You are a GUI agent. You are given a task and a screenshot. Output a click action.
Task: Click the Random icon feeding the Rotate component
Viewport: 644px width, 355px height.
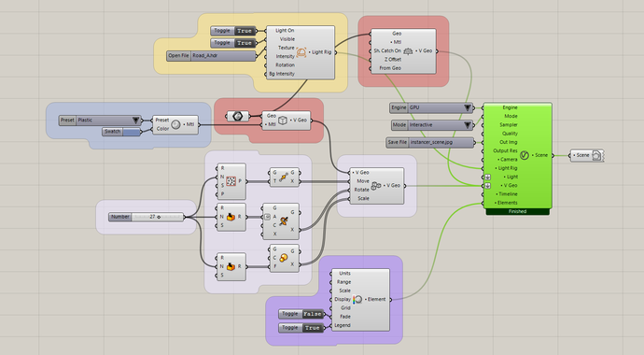coord(231,217)
